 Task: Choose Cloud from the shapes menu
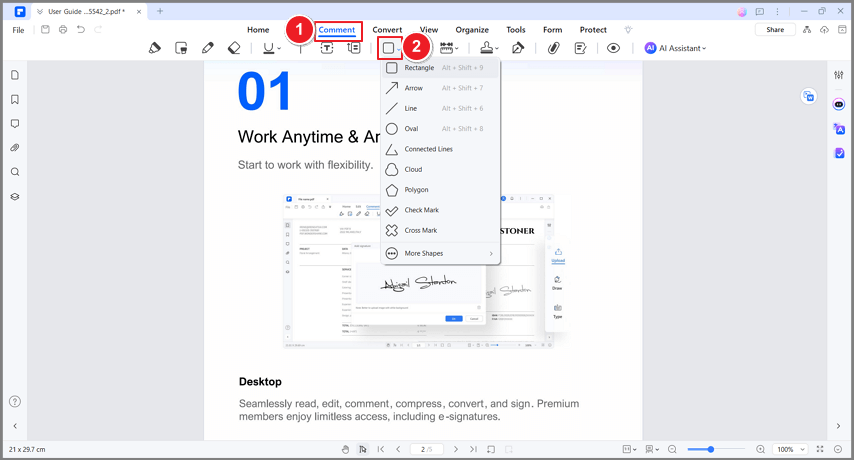pos(440,169)
